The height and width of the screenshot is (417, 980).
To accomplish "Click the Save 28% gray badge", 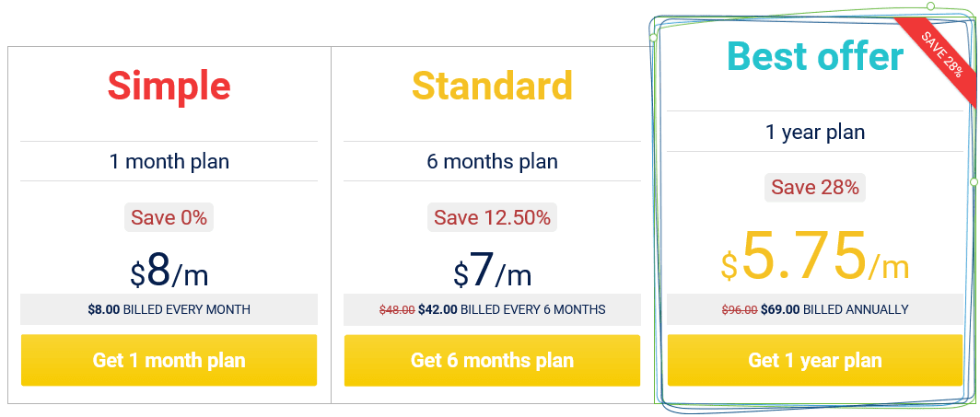I will tap(815, 187).
